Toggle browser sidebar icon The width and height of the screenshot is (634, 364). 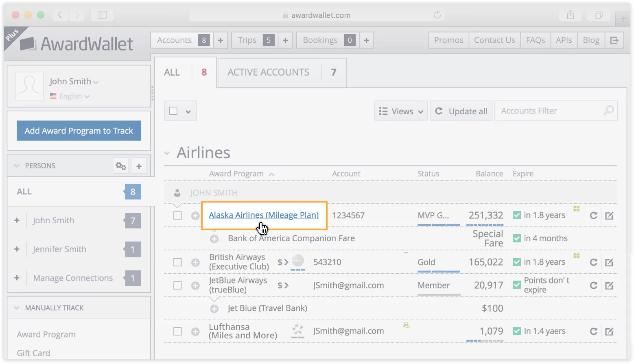pos(102,15)
